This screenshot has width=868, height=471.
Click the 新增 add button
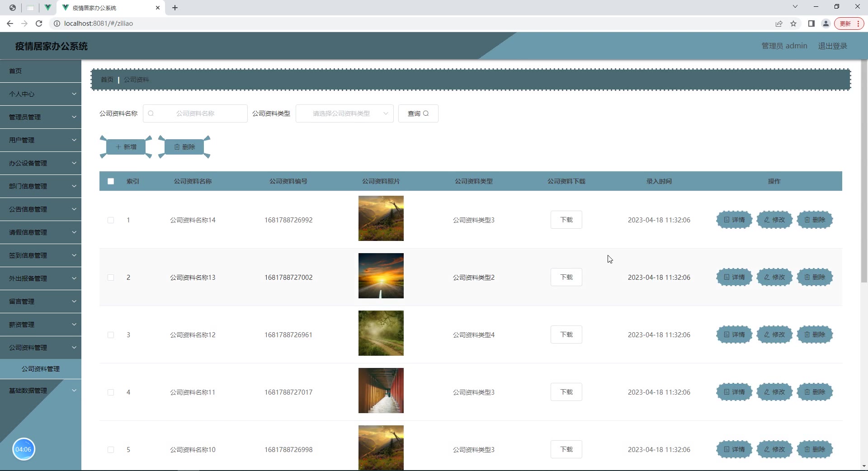point(126,147)
